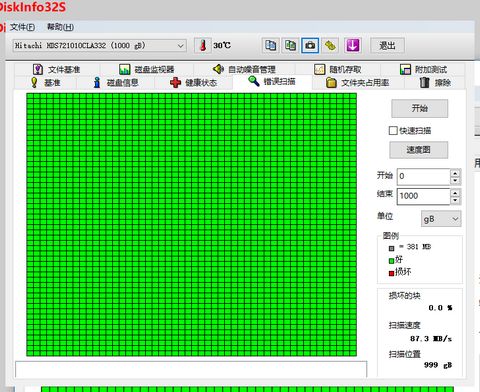Click the camera save-screenshot toolbar icon
The height and width of the screenshot is (392, 480).
coord(310,45)
